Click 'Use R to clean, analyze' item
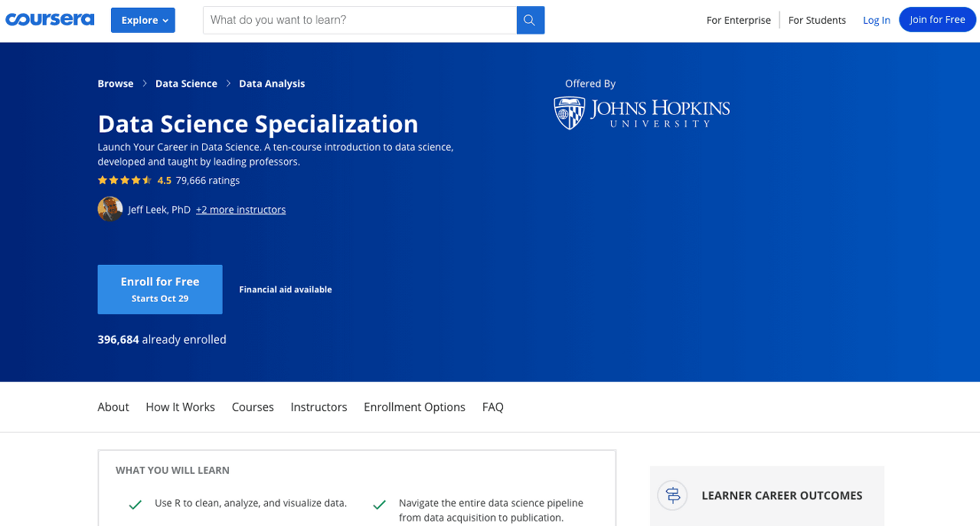Image resolution: width=980 pixels, height=526 pixels. [x=251, y=503]
